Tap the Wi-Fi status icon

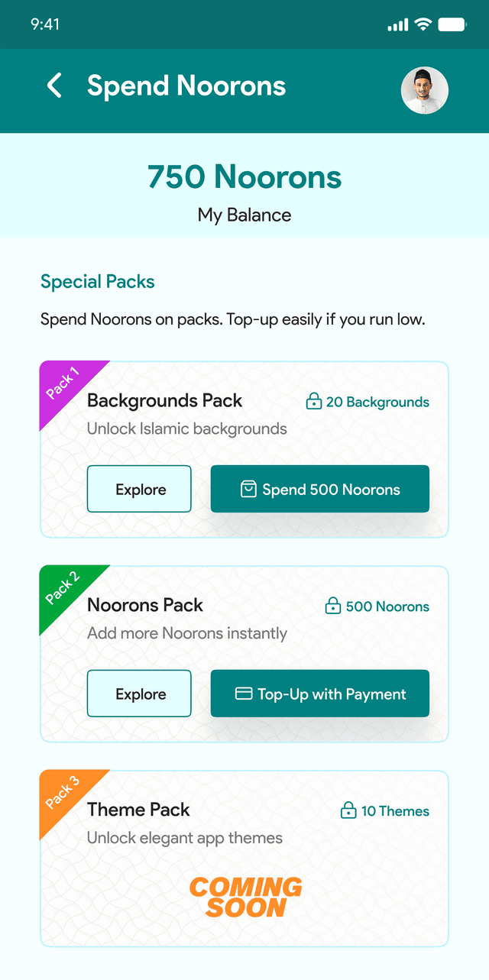pyautogui.click(x=423, y=24)
